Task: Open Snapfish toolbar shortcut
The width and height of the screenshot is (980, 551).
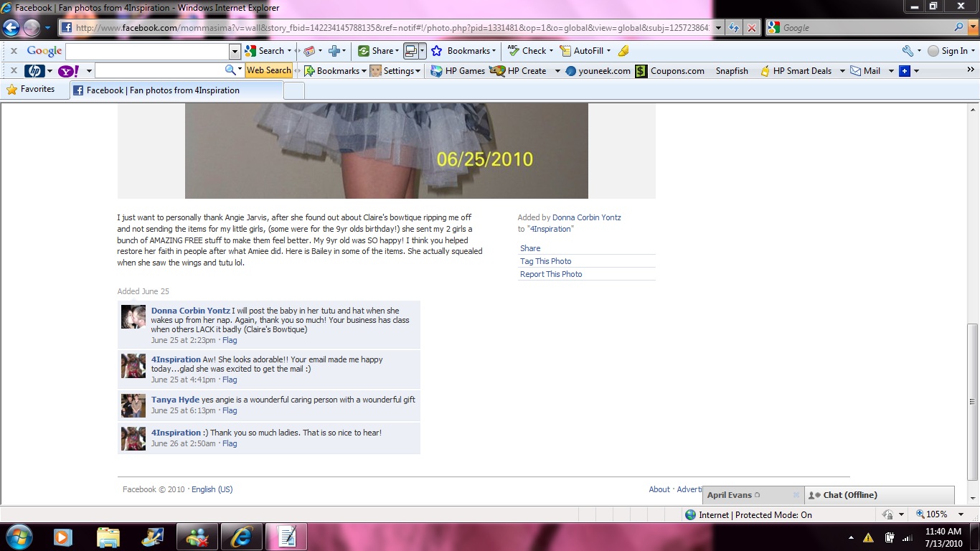Action: click(732, 71)
